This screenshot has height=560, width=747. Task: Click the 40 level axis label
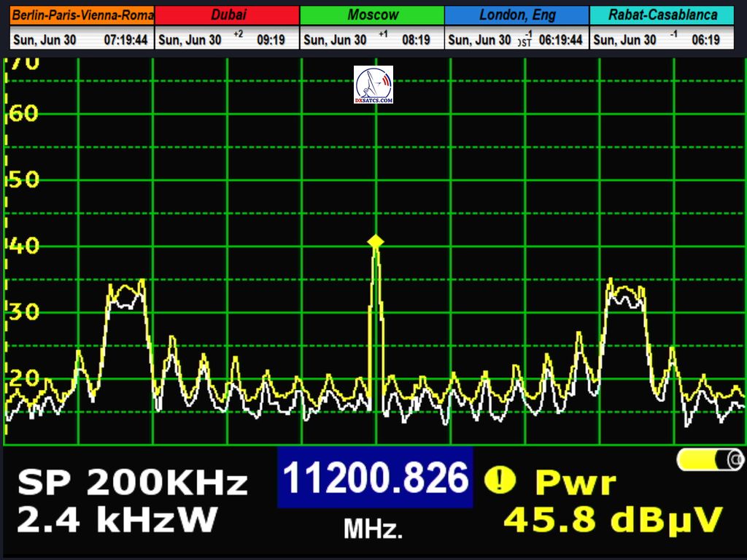(23, 246)
